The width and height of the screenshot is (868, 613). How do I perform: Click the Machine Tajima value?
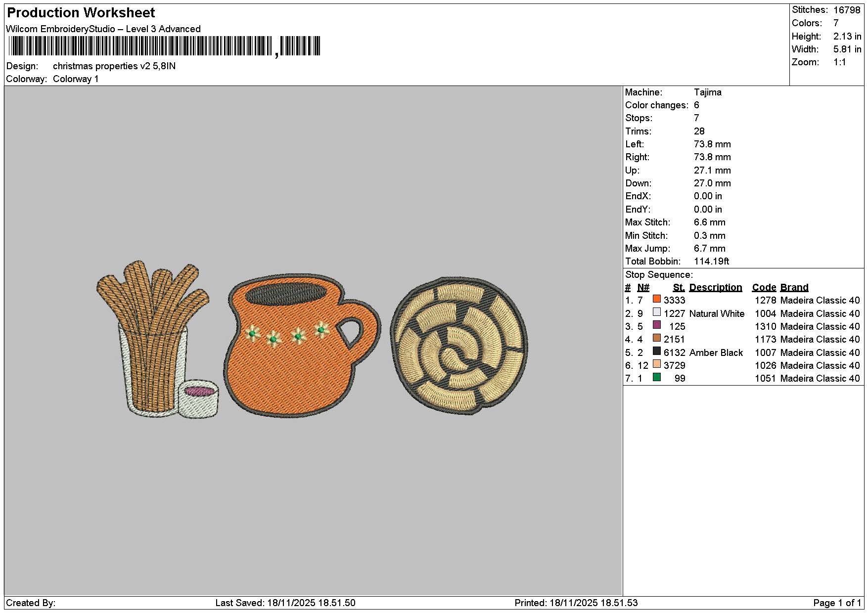pos(707,92)
